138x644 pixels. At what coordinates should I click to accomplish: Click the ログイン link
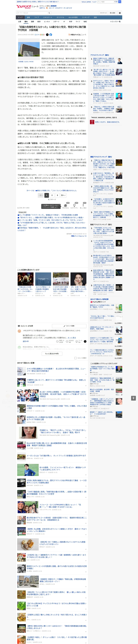tap(42, 8)
